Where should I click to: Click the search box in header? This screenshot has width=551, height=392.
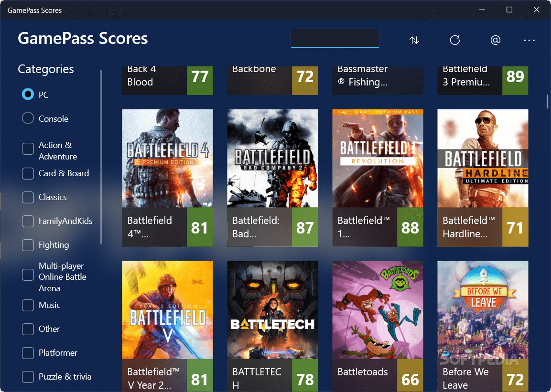pyautogui.click(x=335, y=38)
